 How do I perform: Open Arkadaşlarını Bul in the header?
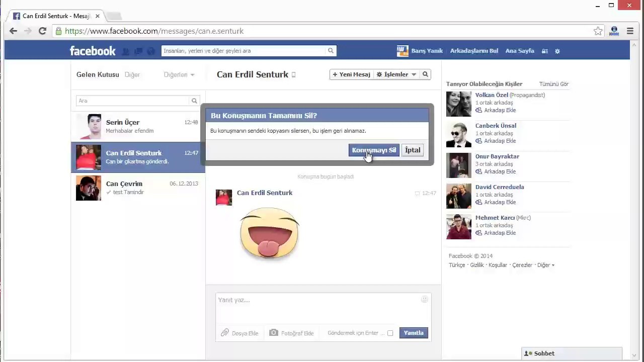[474, 51]
